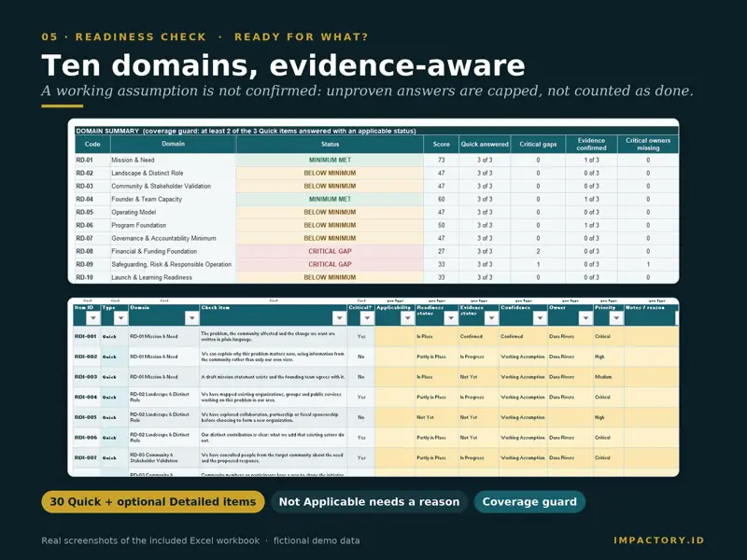747x560 pixels.
Task: Open the Priority column filter dropdown
Action: click(x=616, y=317)
